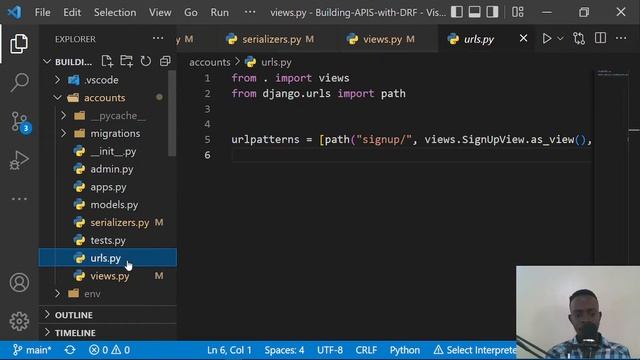
Task: Toggle the bottom panel layout icon
Action: (474, 12)
